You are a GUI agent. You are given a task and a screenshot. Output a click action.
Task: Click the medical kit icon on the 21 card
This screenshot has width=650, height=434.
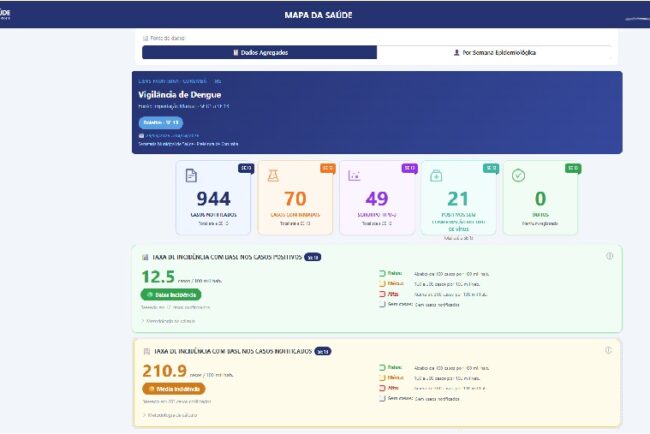(x=436, y=176)
